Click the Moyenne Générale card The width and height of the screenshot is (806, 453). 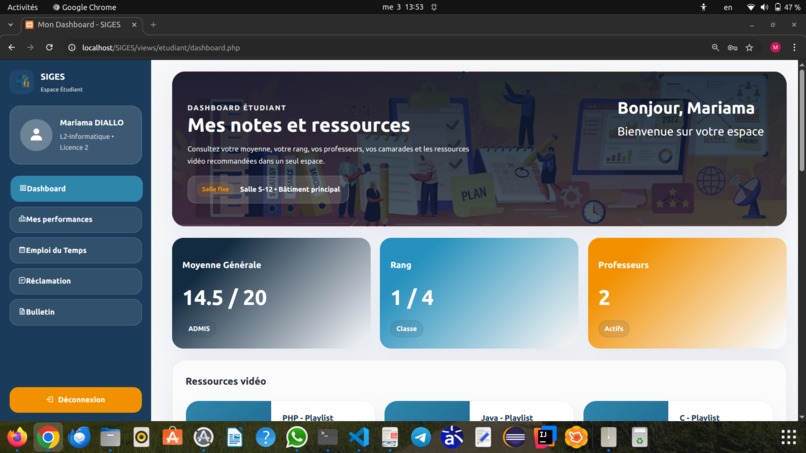click(271, 293)
